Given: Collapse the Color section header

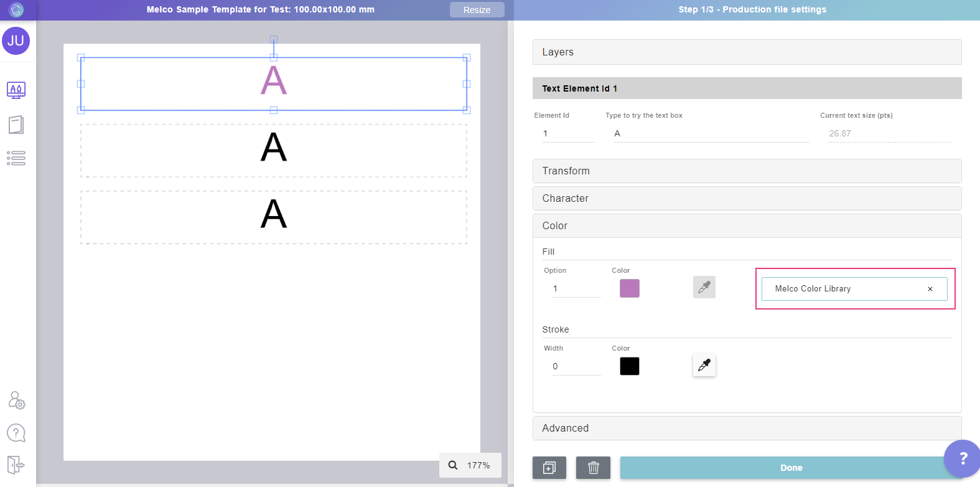Looking at the screenshot, I should click(x=747, y=226).
